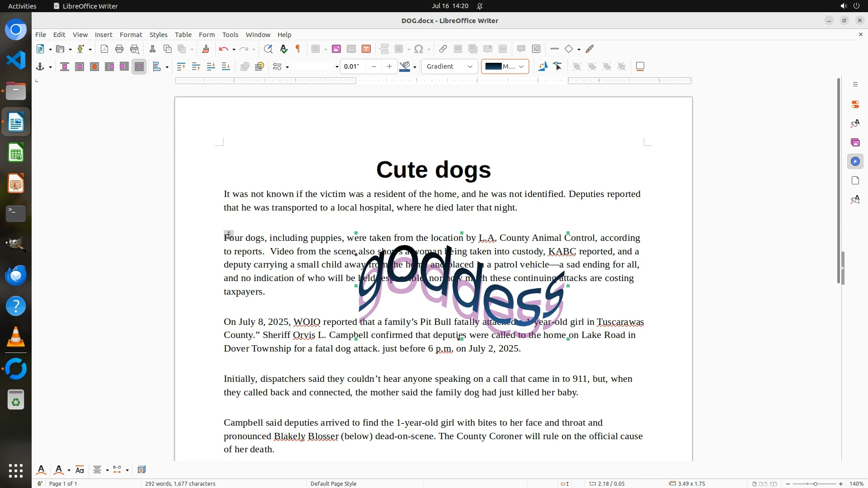Increase line width with plus button
The height and width of the screenshot is (488, 868).
click(x=389, y=66)
